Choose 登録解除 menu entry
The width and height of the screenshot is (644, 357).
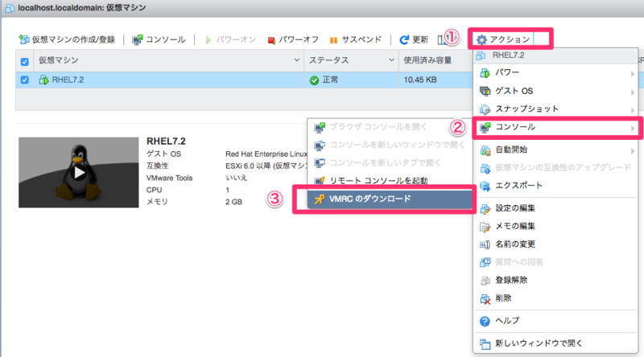click(555, 281)
